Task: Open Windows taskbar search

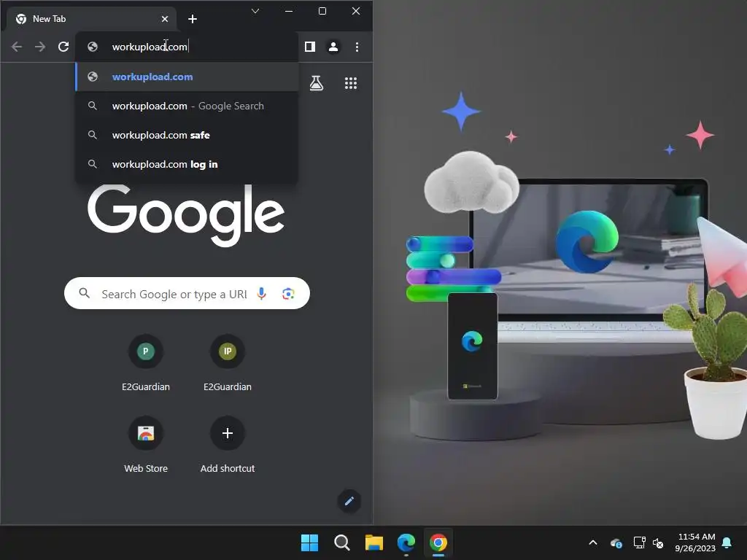Action: [x=341, y=542]
